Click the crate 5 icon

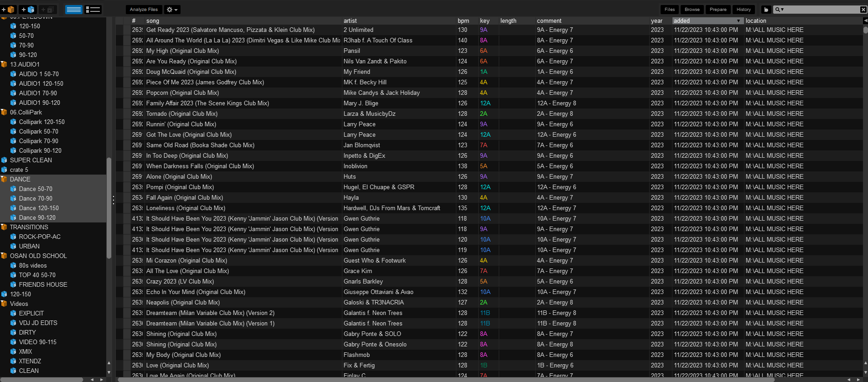coord(4,170)
